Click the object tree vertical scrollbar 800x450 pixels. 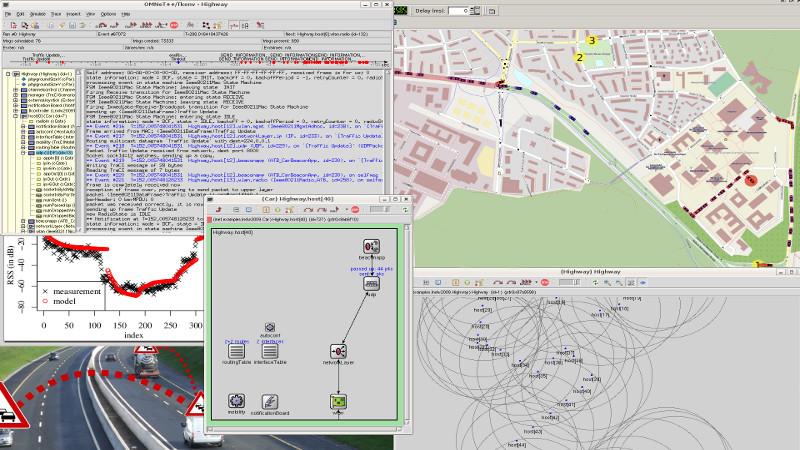pyautogui.click(x=78, y=151)
